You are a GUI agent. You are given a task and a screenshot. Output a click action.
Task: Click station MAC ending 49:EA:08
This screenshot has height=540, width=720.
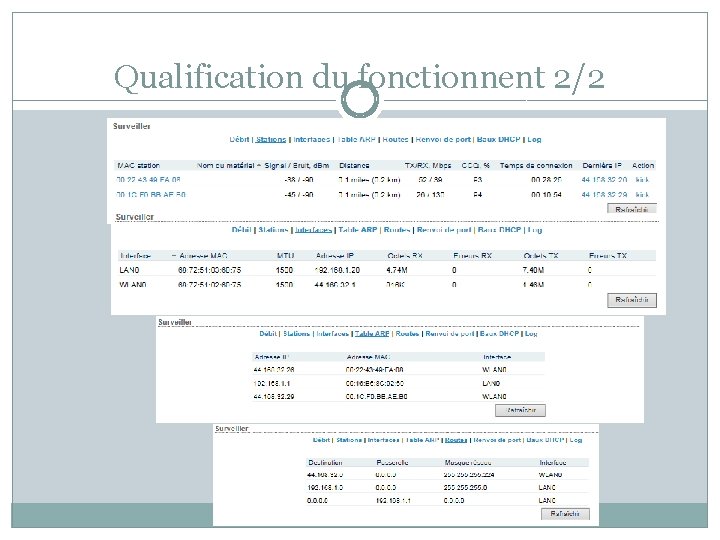(x=148, y=180)
